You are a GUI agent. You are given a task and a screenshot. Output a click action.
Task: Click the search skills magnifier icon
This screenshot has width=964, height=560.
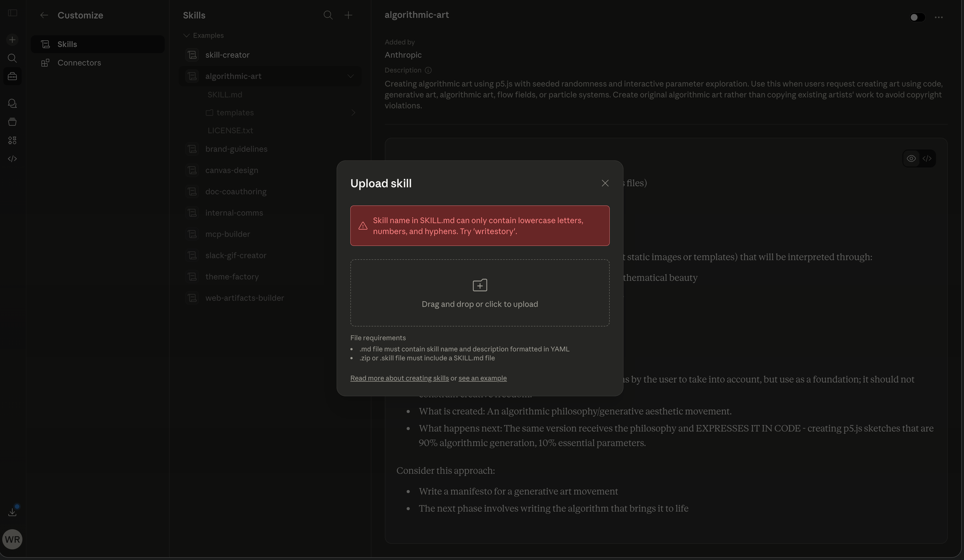(328, 15)
